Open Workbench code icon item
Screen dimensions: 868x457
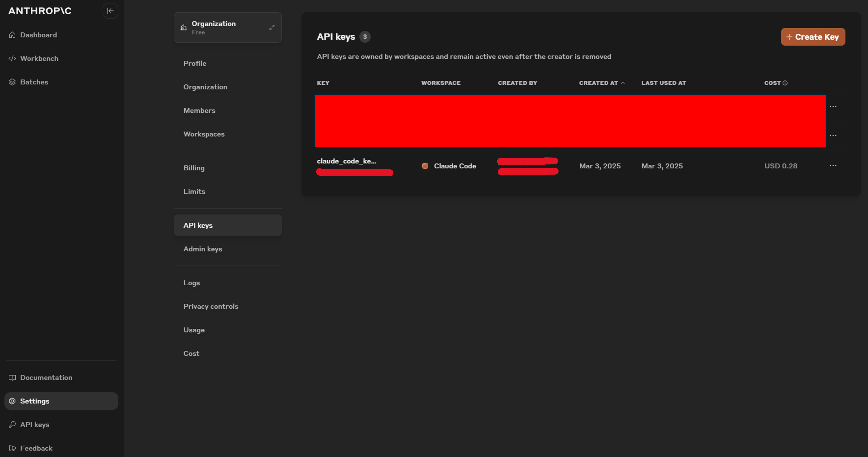(39, 59)
